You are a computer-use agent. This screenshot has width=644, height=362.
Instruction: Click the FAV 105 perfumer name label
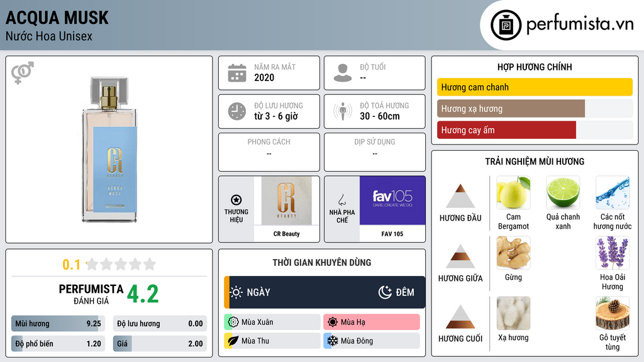click(392, 234)
